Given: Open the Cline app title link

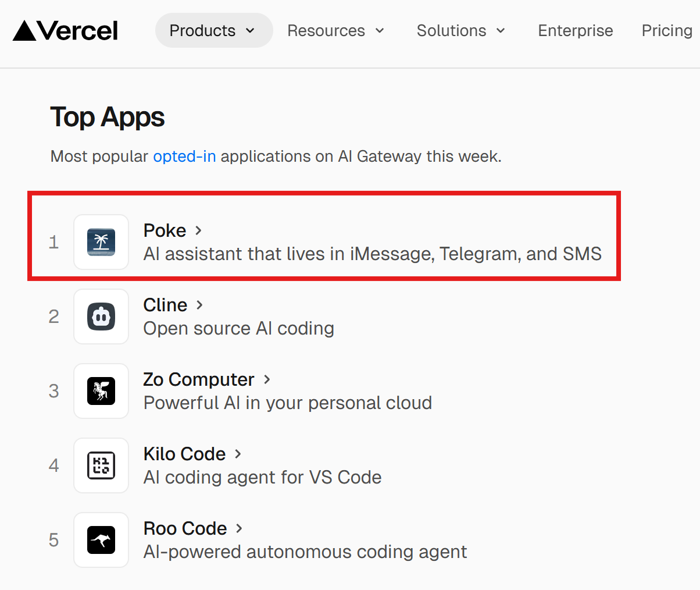Looking at the screenshot, I should click(x=165, y=305).
